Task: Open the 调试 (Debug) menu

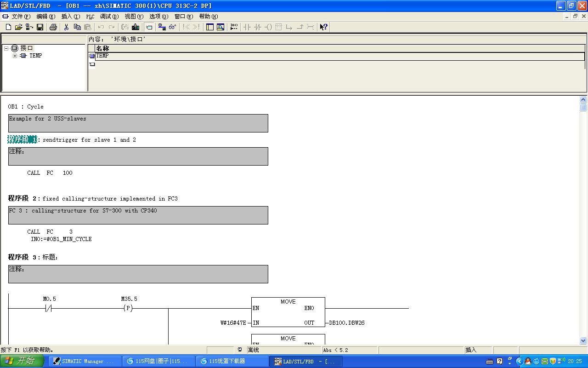Action: coord(109,16)
